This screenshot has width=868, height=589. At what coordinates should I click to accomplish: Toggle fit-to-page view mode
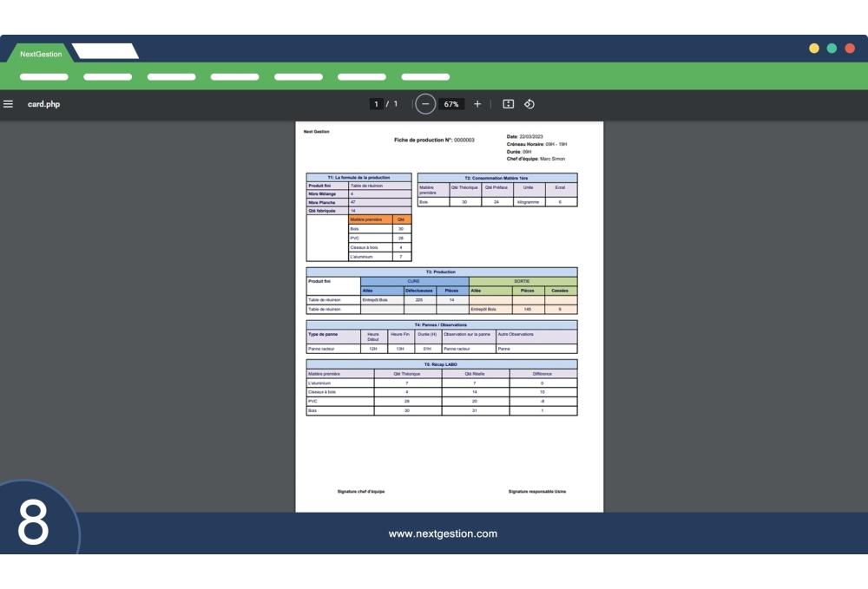coord(508,103)
